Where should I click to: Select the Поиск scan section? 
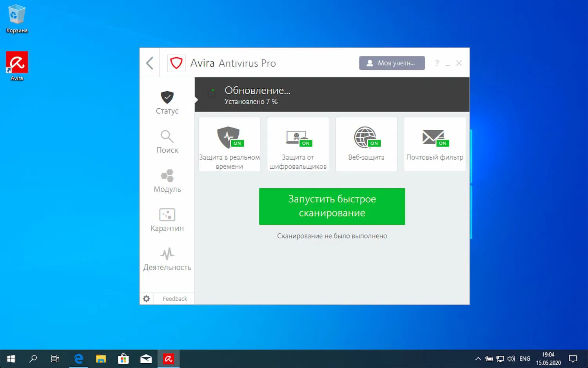pyautogui.click(x=167, y=142)
